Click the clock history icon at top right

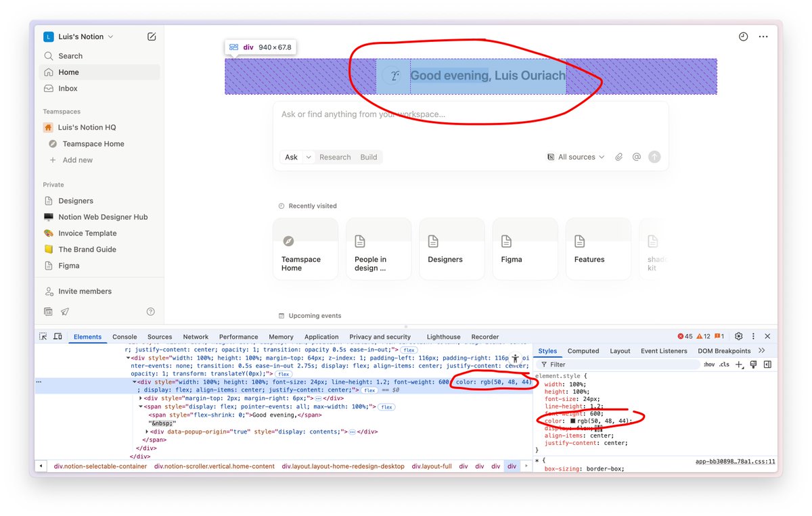click(x=743, y=37)
